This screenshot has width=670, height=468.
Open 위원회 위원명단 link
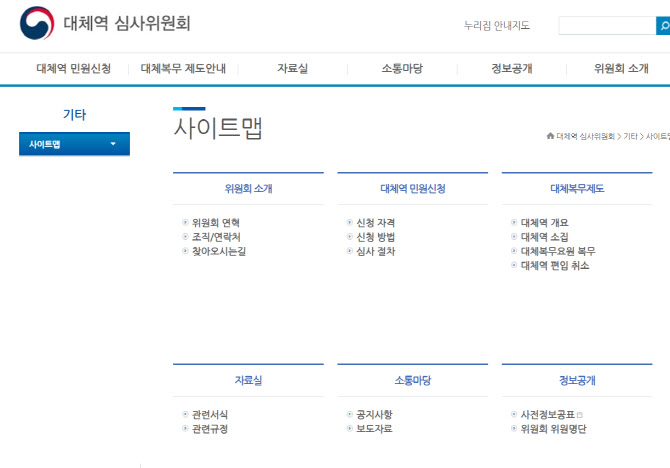click(553, 429)
